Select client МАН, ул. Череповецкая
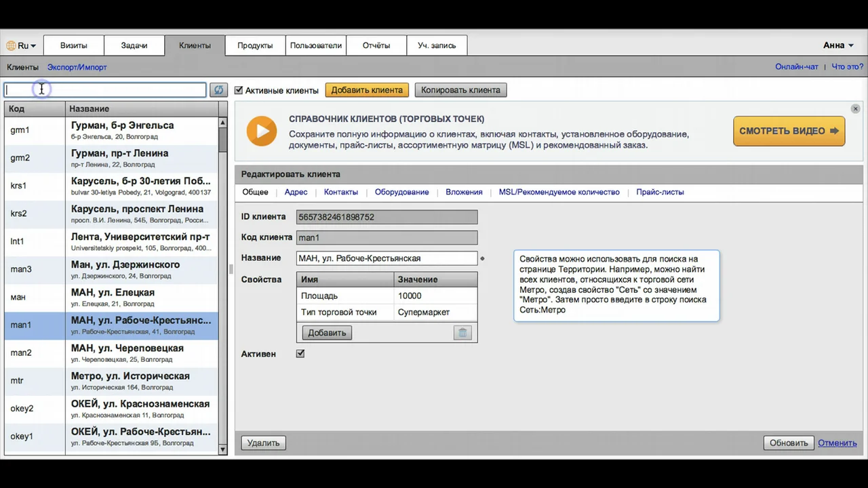 click(x=111, y=352)
